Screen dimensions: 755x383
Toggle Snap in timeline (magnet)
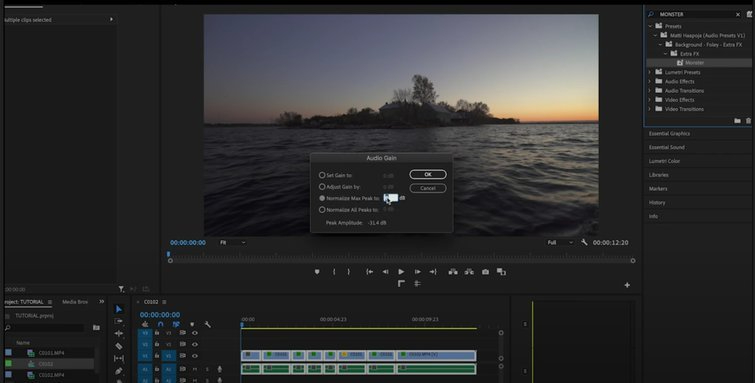(x=160, y=325)
